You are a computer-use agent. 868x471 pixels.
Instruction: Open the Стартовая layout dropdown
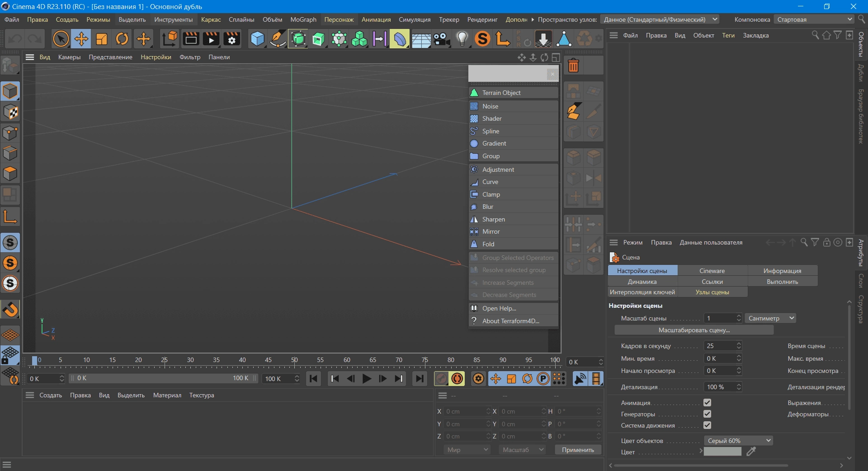click(x=814, y=19)
